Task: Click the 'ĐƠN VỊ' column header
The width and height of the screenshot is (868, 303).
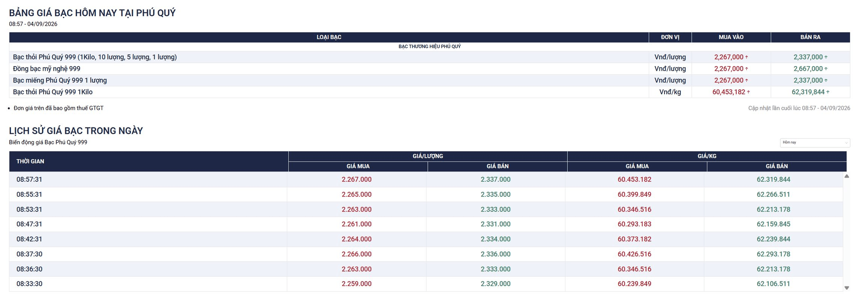Action: 670,37
